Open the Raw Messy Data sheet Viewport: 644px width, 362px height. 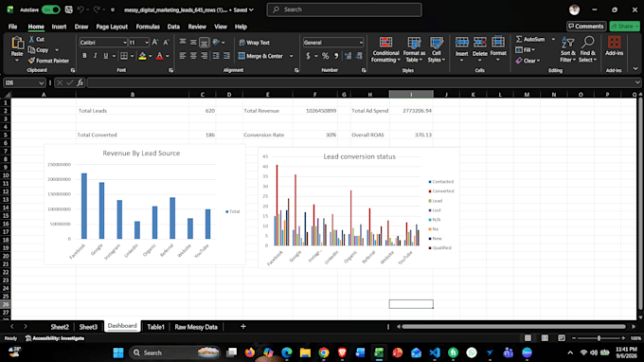tap(196, 327)
